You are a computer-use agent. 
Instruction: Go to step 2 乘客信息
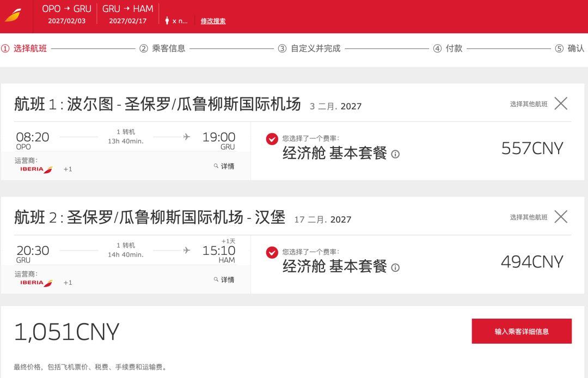point(162,48)
